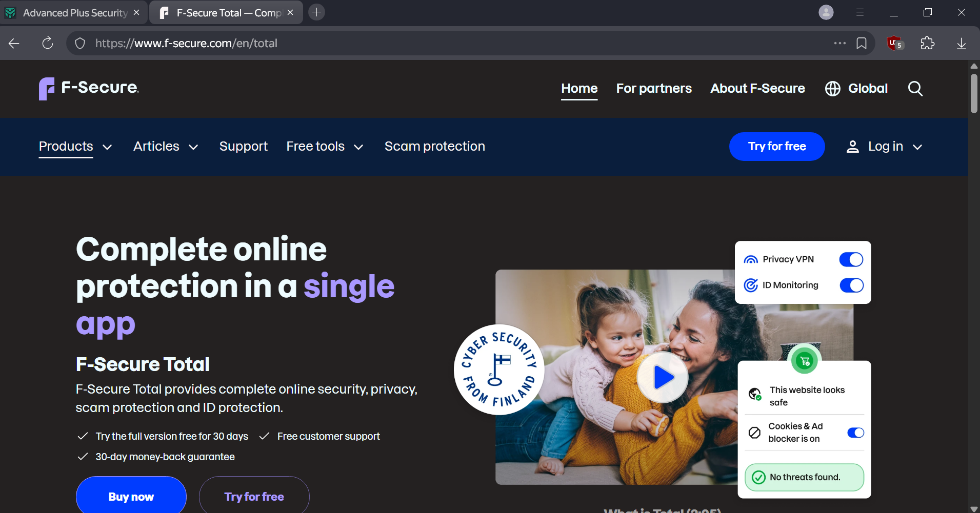Click the F-Secure Total heading
This screenshot has height=513, width=980.
143,364
